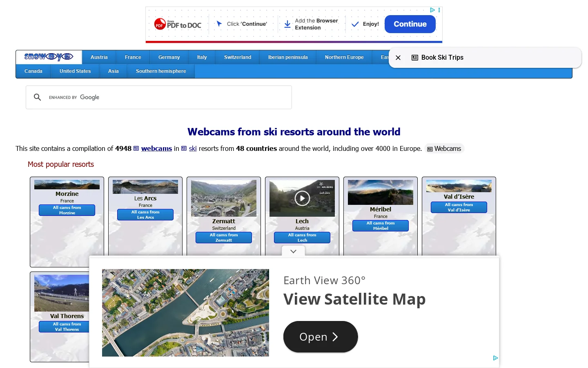Image resolution: width=588 pixels, height=368 pixels.
Task: Select Italy in the navigation bar
Action: pyautogui.click(x=202, y=57)
